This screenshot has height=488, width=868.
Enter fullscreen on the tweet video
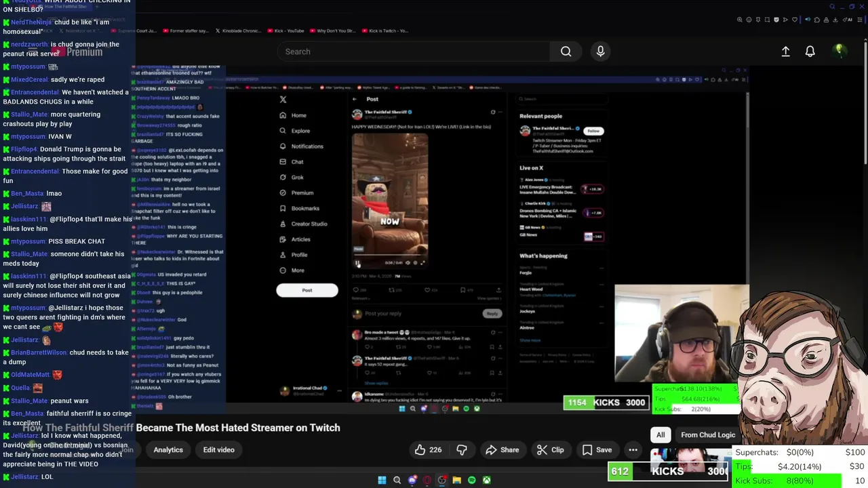click(423, 263)
